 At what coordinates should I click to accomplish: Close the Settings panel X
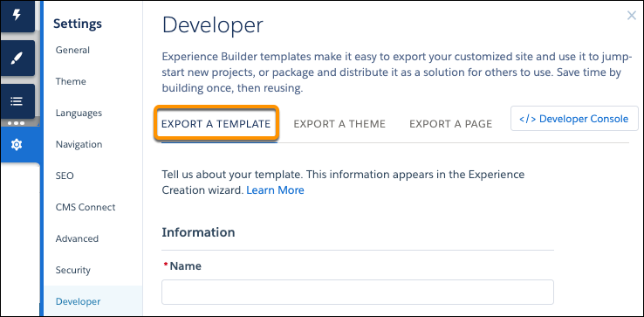[x=631, y=16]
